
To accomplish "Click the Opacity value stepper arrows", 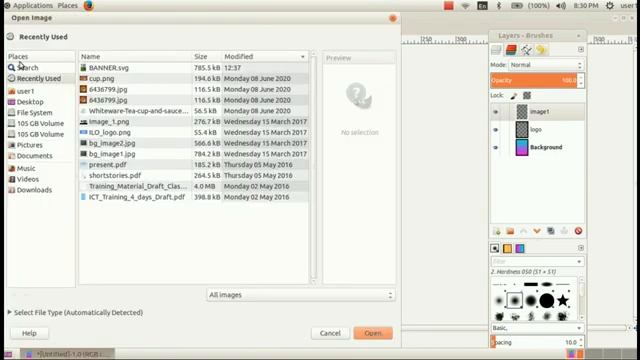I will [581, 80].
